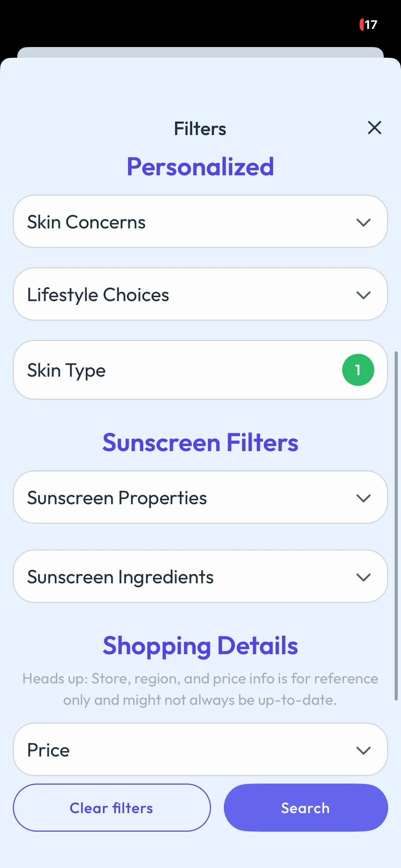401x868 pixels.
Task: Tap the Sunscreen Filters section heading
Action: coord(200,443)
